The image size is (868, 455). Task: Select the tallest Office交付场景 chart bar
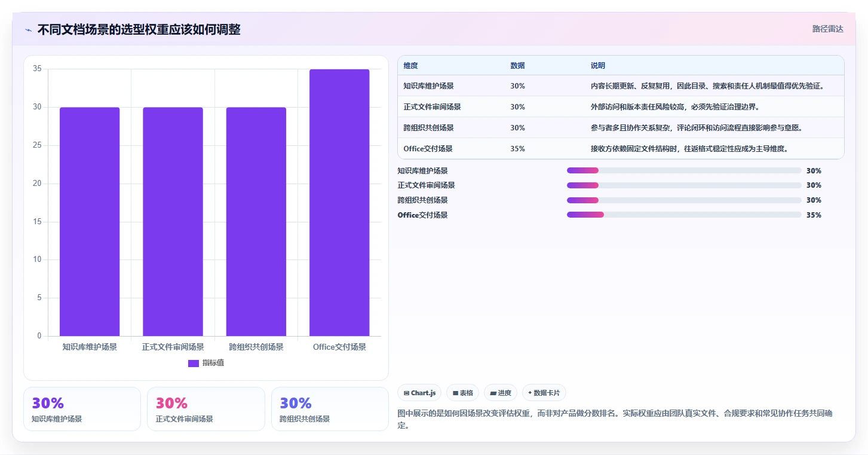[339, 203]
